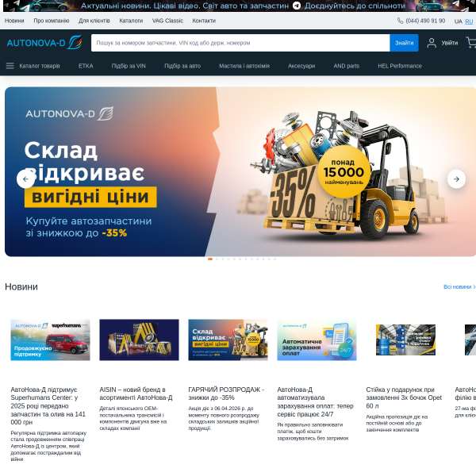Image resolution: width=476 pixels, height=476 pixels.
Task: Focus the part number search field
Action: point(240,43)
